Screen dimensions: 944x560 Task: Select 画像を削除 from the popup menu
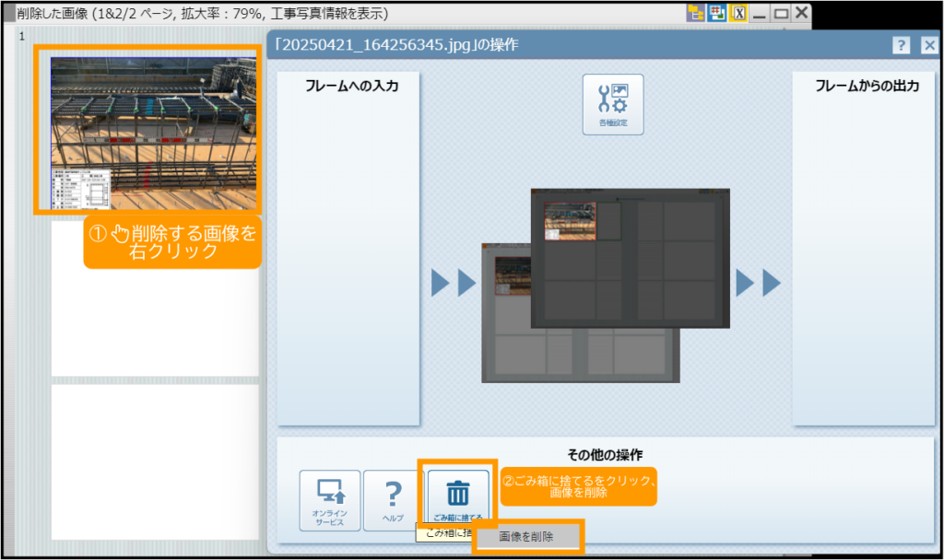coord(527,536)
